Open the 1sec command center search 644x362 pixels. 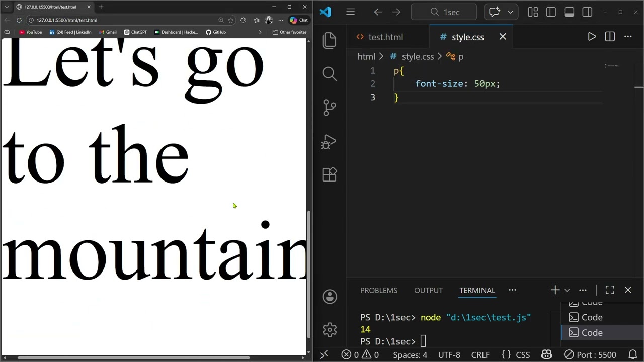444,12
